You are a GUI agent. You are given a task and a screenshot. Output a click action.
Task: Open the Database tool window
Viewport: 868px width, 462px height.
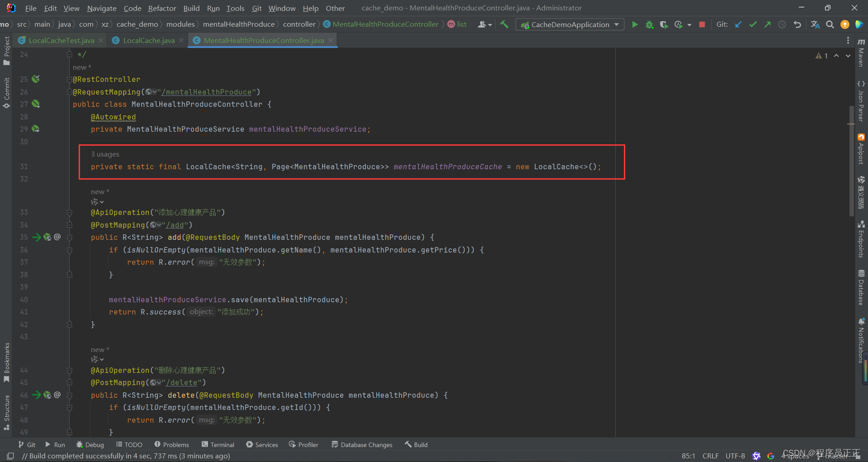point(861,288)
